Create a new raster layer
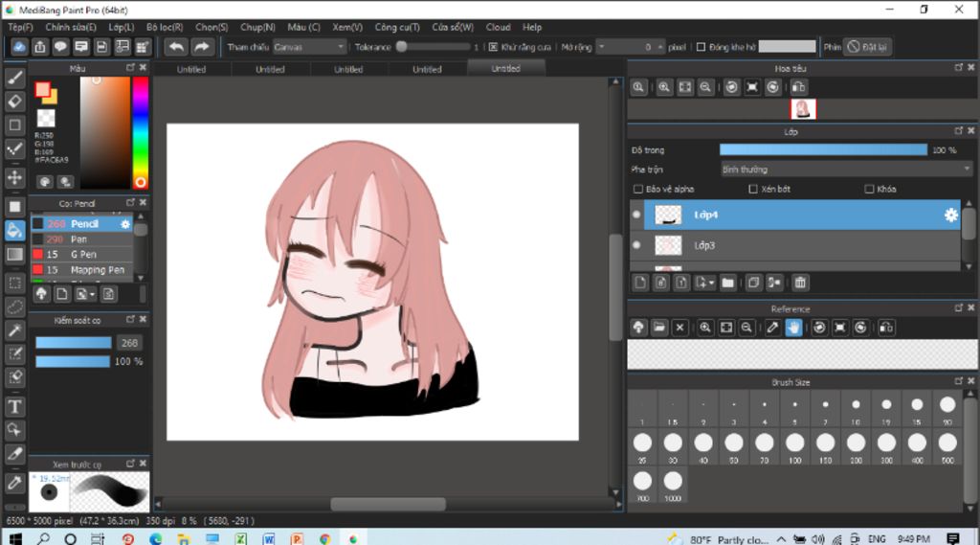Image resolution: width=980 pixels, height=545 pixels. [x=640, y=283]
